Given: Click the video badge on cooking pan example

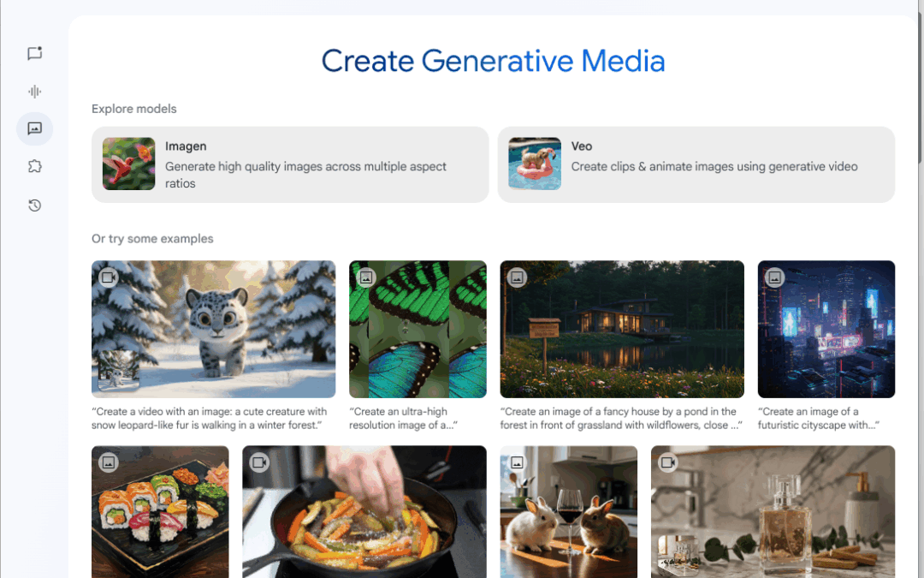Looking at the screenshot, I should tap(259, 462).
